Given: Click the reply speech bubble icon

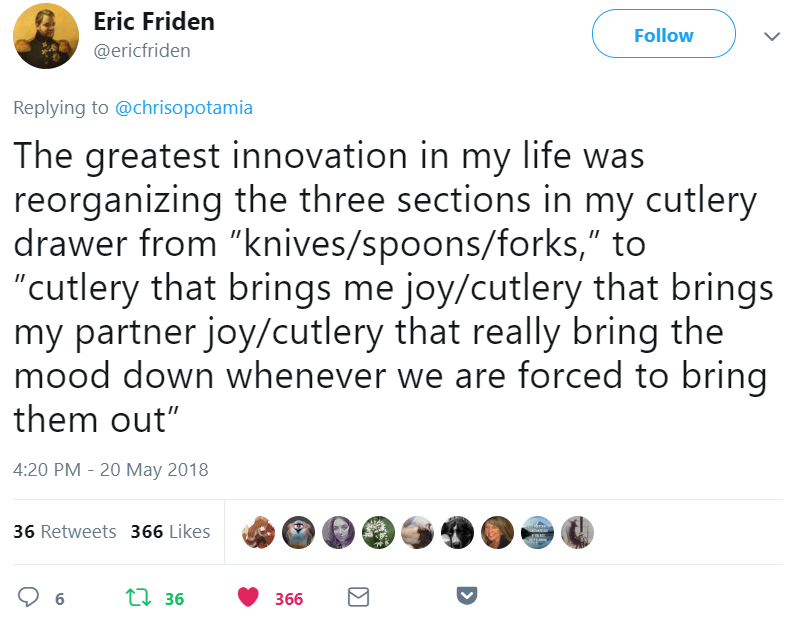Looking at the screenshot, I should (x=28, y=597).
